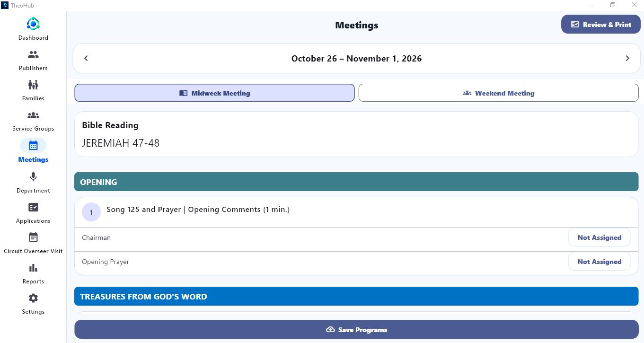Click JEREMIAH 47-48 text
Viewport: 644px width, 343px height.
point(121,143)
